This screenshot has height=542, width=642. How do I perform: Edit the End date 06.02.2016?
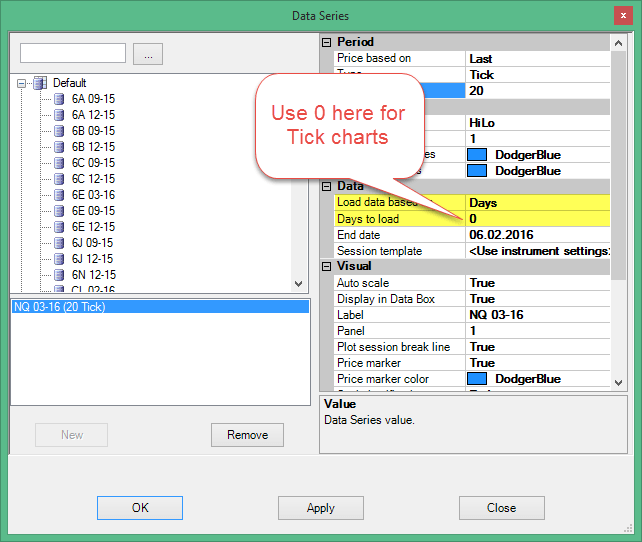[538, 235]
